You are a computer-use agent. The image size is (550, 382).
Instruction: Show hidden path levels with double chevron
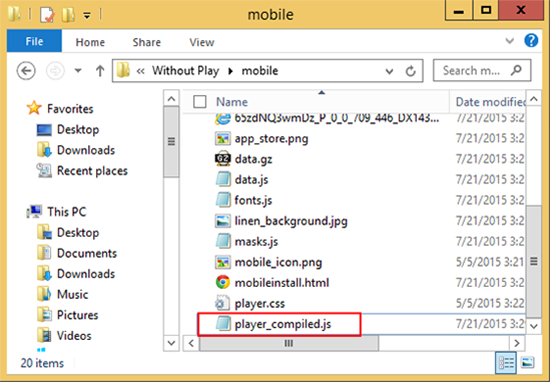pos(141,71)
